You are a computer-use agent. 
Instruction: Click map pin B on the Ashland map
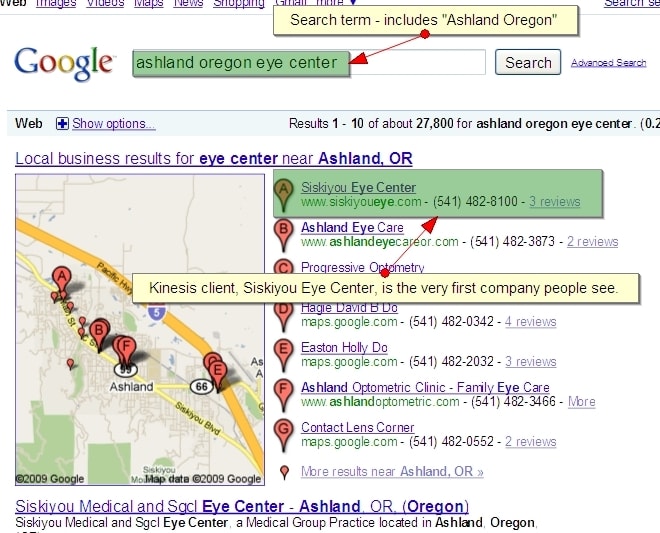click(x=99, y=334)
